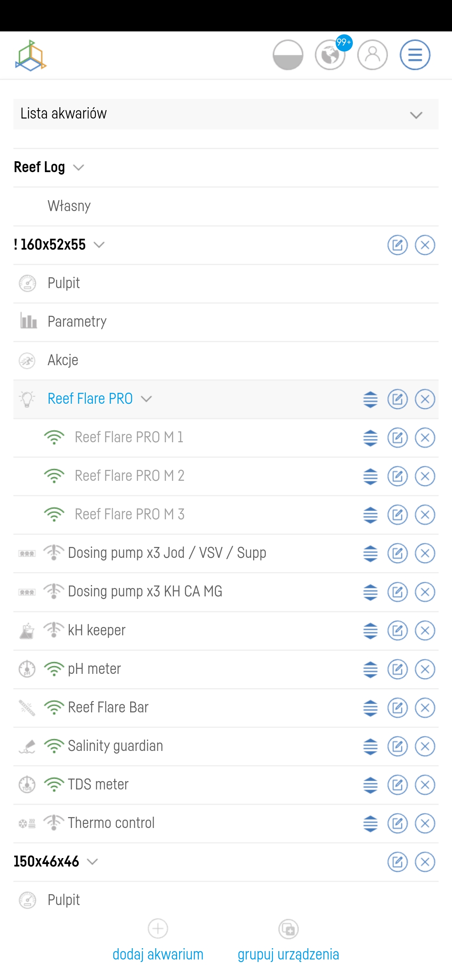Select Reef Flare PRO M 2 device
This screenshot has height=980, width=452.
point(129,476)
